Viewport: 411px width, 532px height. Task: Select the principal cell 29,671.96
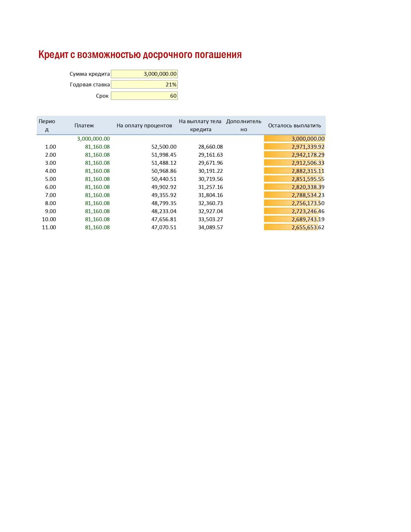210,163
